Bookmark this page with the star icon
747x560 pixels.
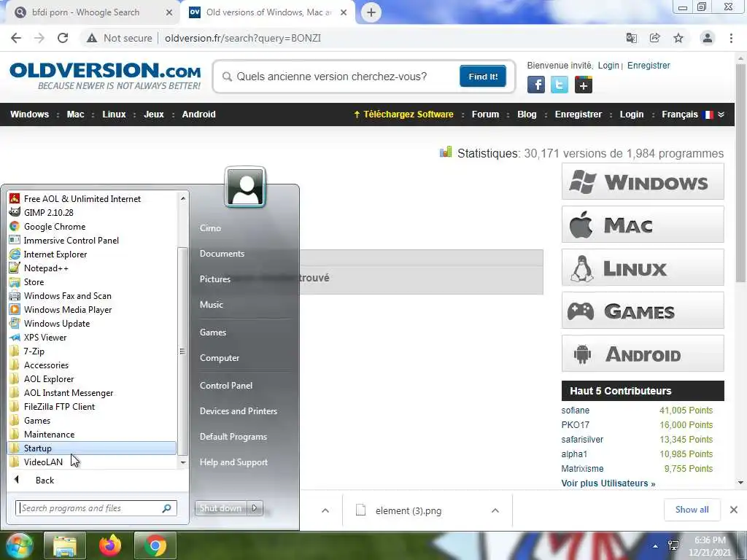pyautogui.click(x=678, y=38)
